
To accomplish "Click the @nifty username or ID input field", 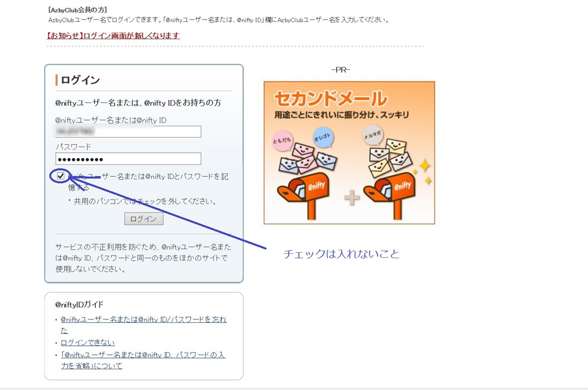I will (x=128, y=132).
